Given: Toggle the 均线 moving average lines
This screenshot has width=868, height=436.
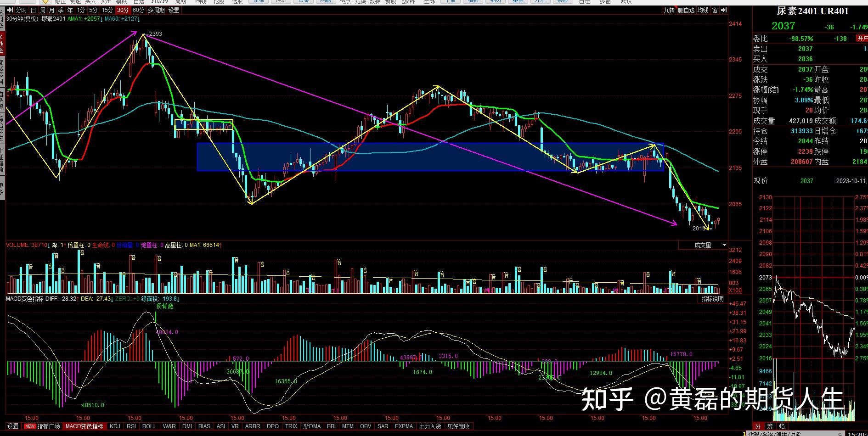Looking at the screenshot, I should [x=703, y=10].
